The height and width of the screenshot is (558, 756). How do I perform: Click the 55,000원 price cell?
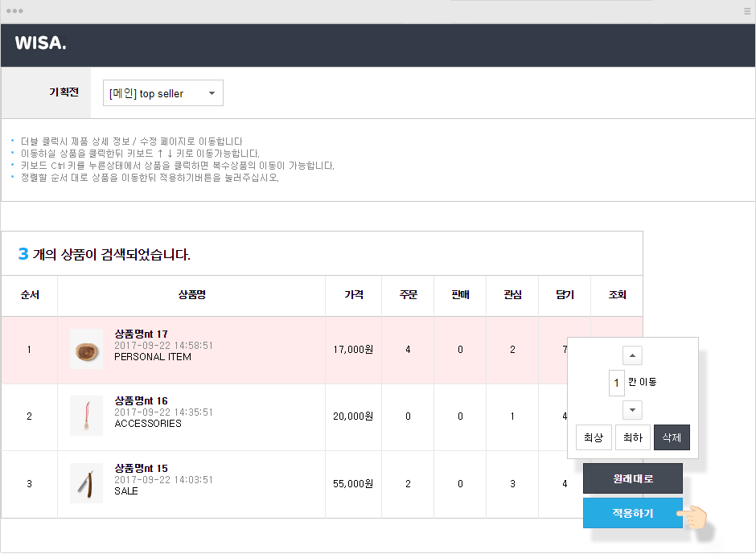click(353, 483)
